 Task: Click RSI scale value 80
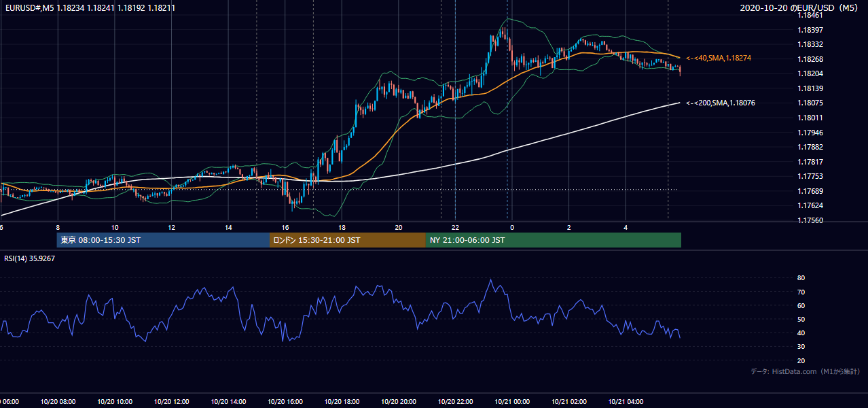pos(801,278)
